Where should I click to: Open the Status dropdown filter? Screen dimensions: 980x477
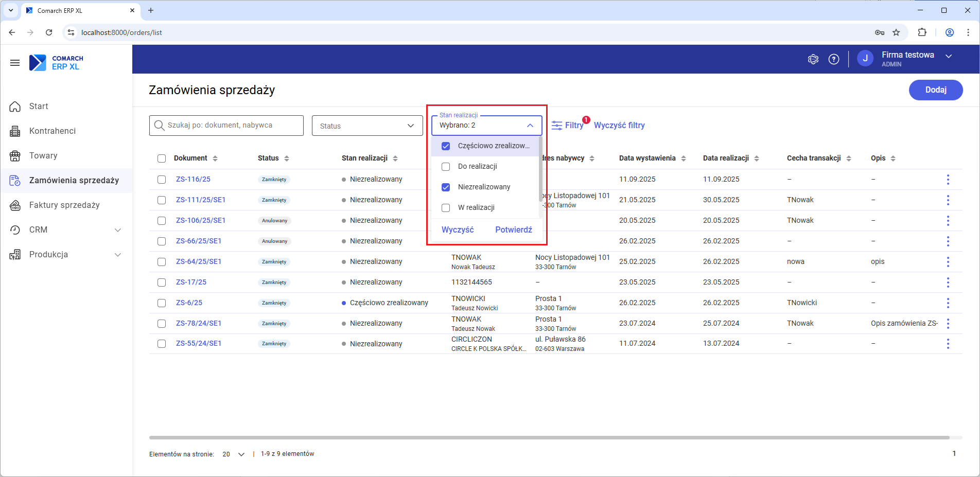367,126
